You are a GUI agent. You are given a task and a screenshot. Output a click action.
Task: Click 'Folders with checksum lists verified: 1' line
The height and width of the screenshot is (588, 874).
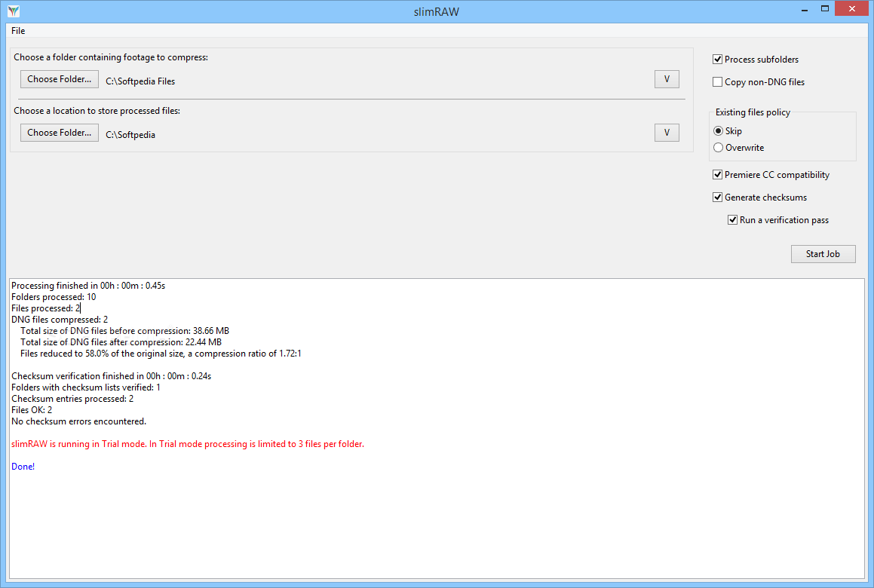86,387
